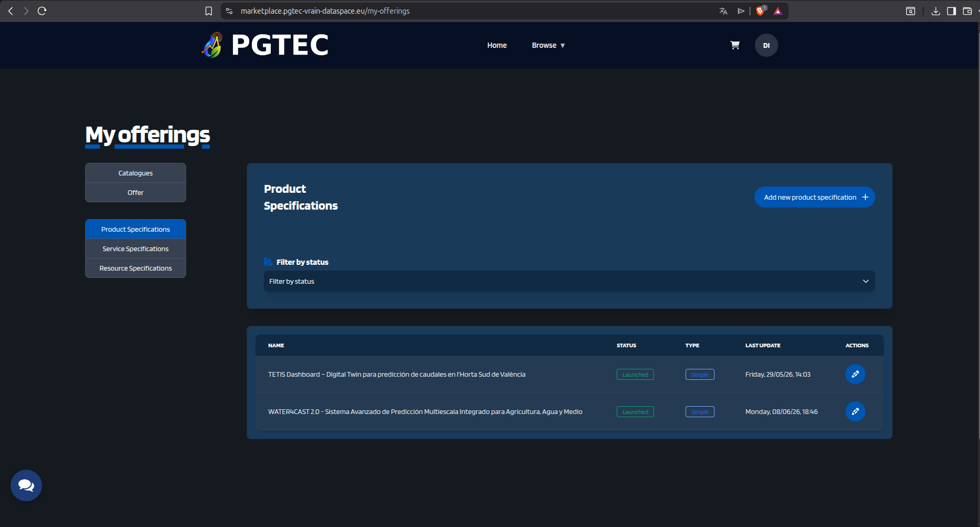The width and height of the screenshot is (980, 527).
Task: Expand the Browse dropdown menu
Action: click(548, 45)
